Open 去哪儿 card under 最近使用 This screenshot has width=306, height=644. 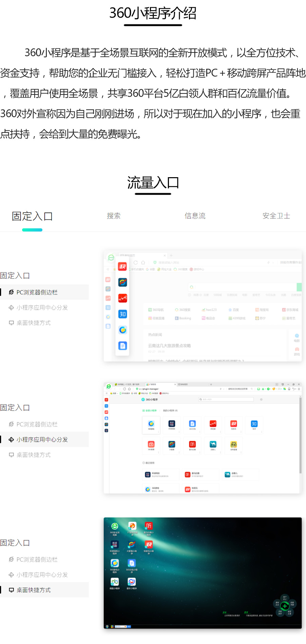pyautogui.click(x=241, y=475)
